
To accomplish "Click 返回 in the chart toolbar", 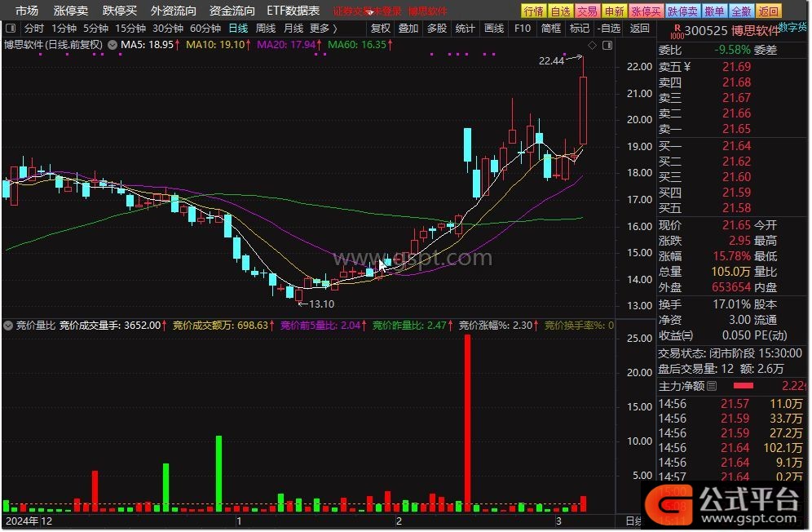I will pos(639,28).
